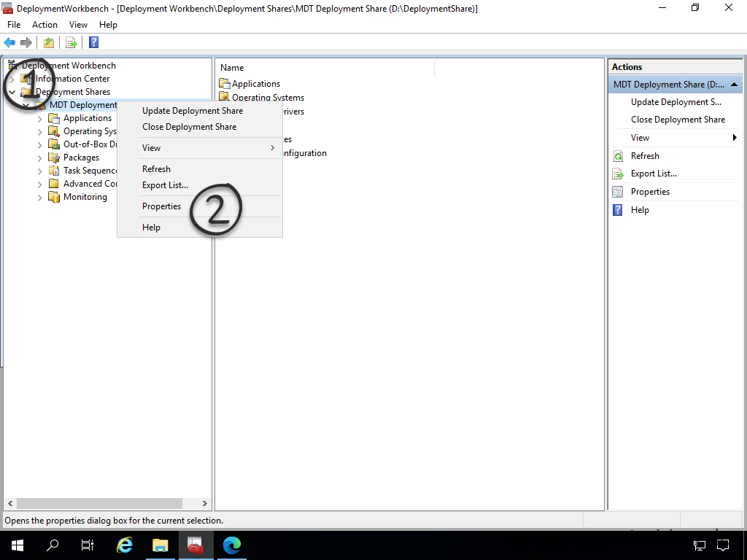The width and height of the screenshot is (747, 560).
Task: Choose Help in context menu
Action: pos(200,227)
